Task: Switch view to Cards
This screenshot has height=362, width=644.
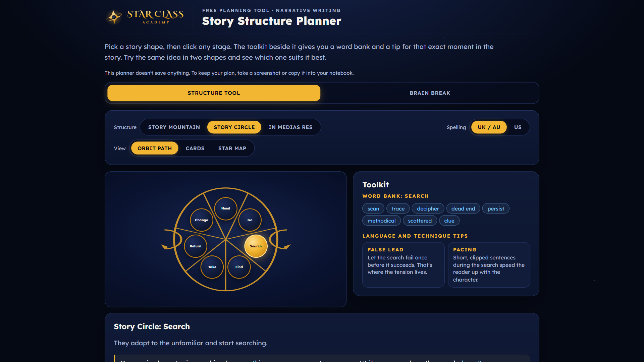Action: click(x=195, y=148)
